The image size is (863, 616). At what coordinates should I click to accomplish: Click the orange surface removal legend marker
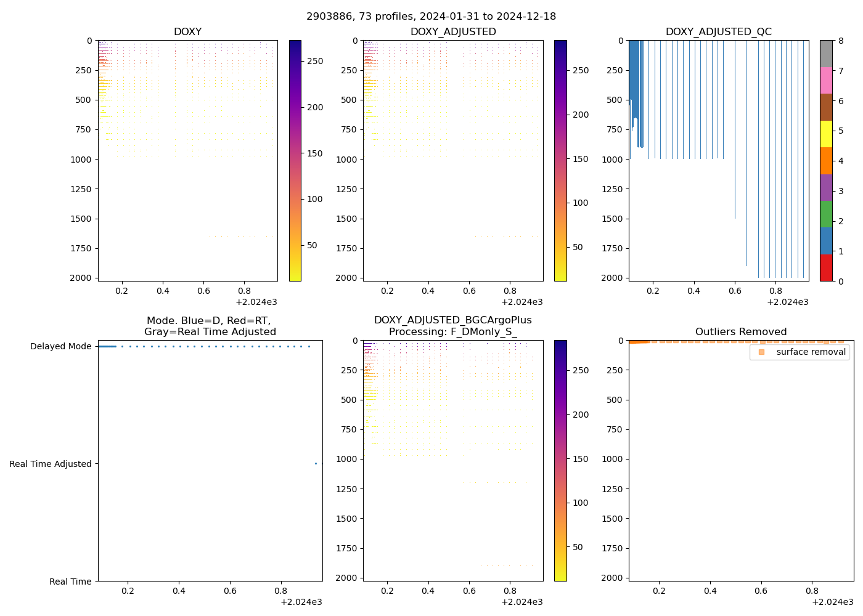761,352
